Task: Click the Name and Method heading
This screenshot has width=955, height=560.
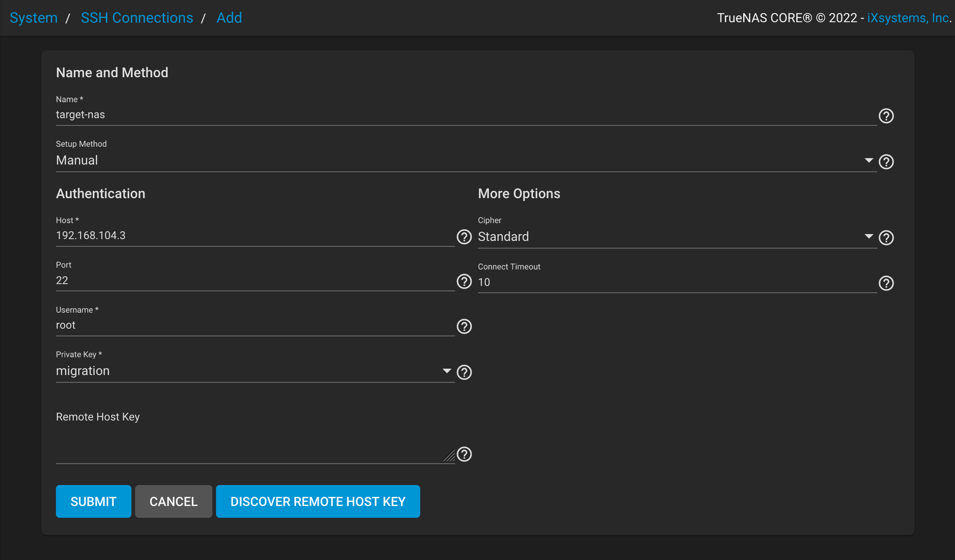Action: (112, 73)
